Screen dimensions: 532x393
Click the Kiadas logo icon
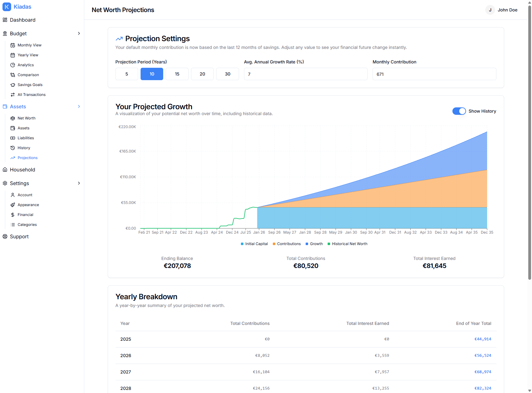coord(7,7)
